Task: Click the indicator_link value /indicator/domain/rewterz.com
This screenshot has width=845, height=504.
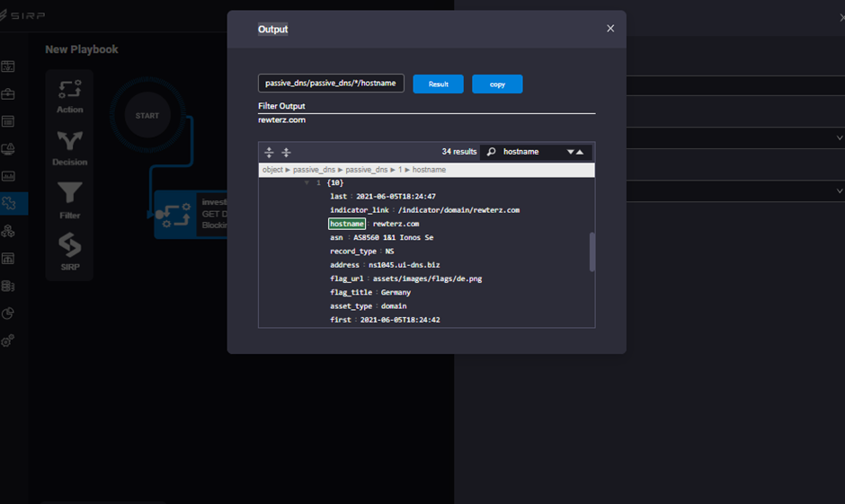Action: coord(458,210)
